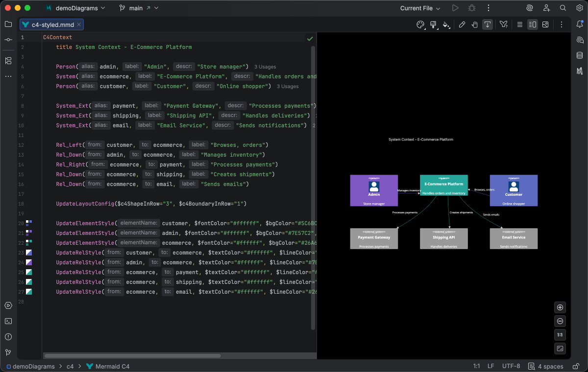Open the Terminal tool window

click(8, 321)
